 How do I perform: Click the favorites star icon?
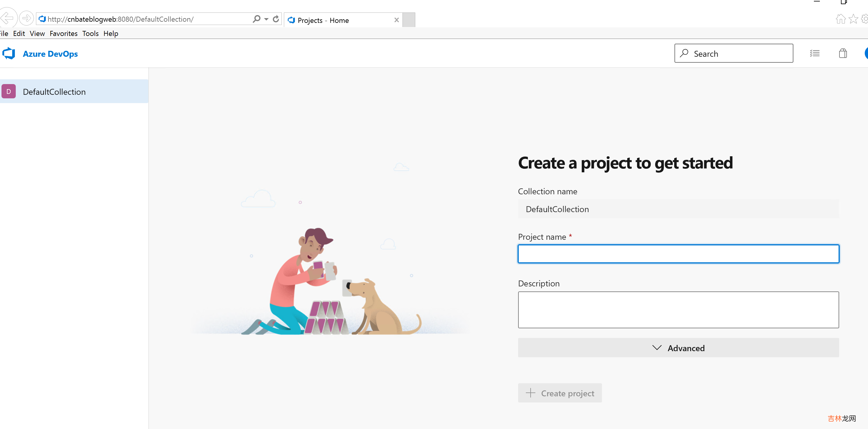(853, 19)
